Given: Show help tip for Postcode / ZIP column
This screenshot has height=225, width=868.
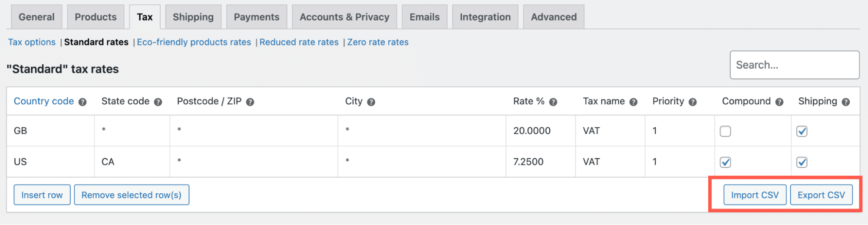Looking at the screenshot, I should [250, 102].
